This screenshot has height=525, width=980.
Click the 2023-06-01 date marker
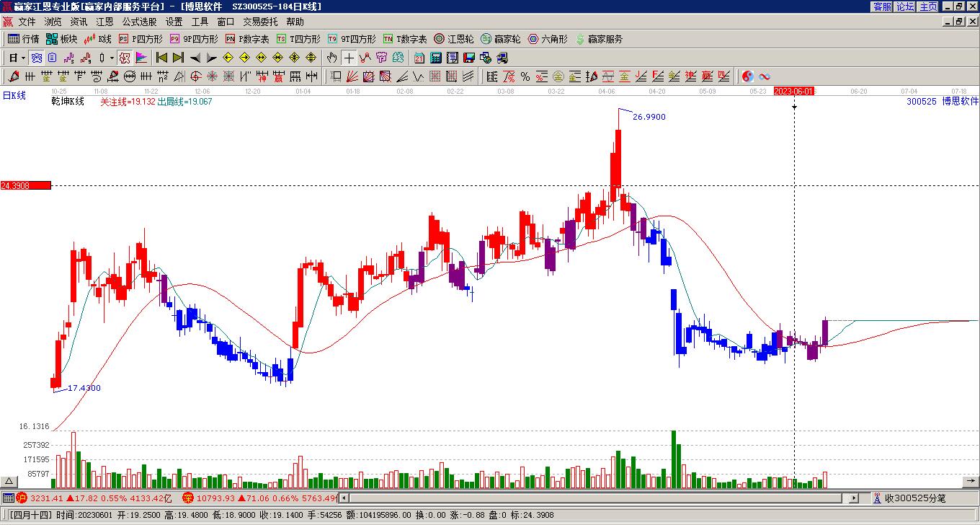794,92
